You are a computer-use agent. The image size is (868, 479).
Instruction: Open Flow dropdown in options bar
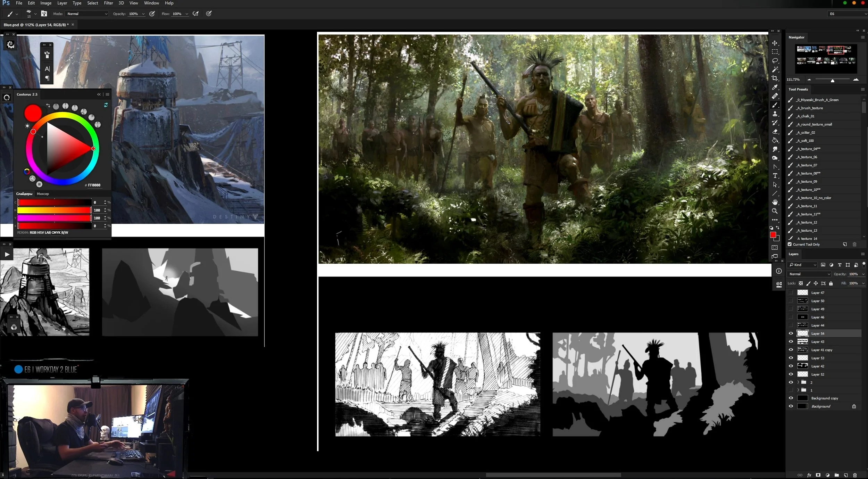(187, 14)
